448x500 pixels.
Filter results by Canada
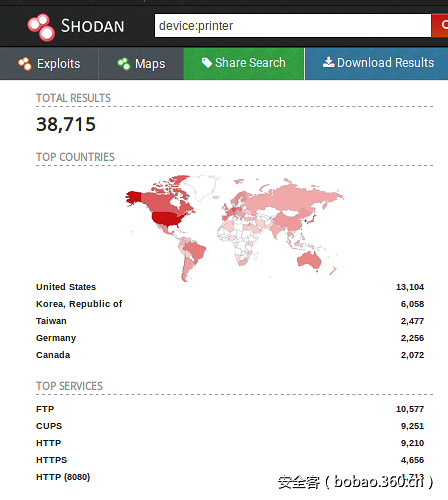click(x=53, y=355)
